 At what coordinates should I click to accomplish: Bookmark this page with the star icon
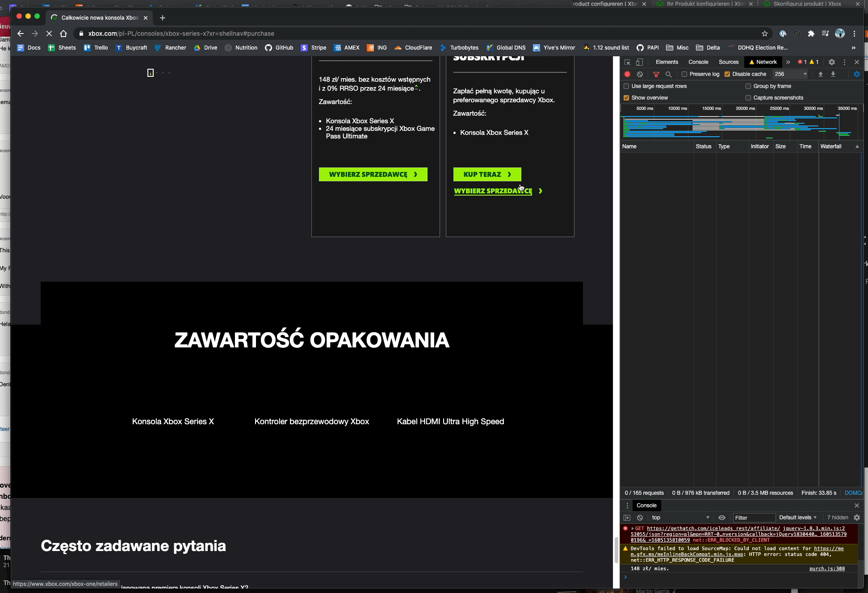click(x=765, y=33)
